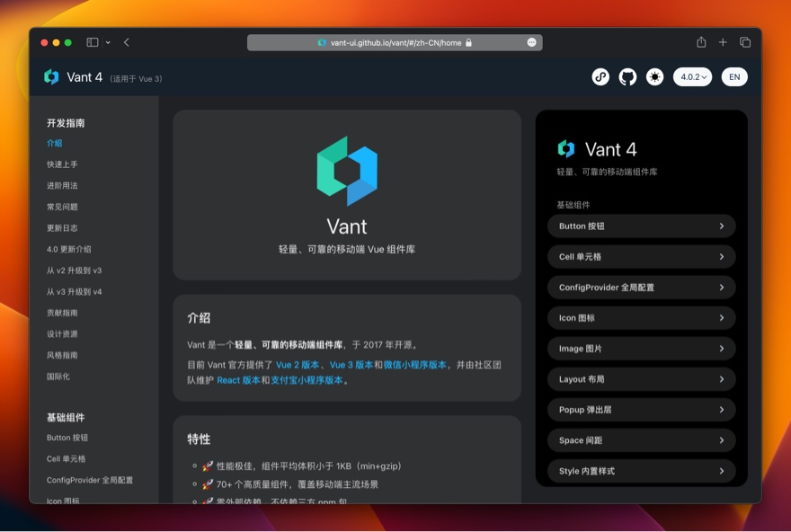Click the Vant logo in the header

point(51,77)
